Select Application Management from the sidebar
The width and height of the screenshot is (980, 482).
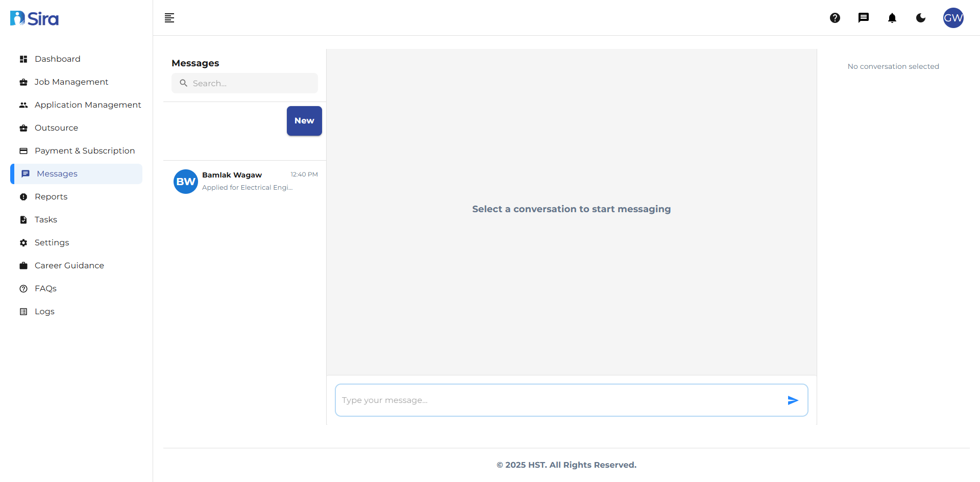[x=88, y=105]
